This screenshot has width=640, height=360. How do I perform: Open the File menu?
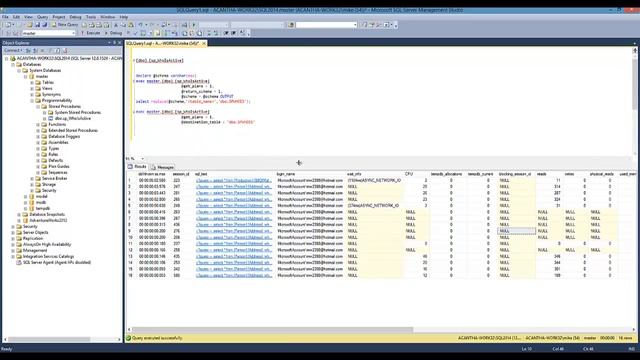(x=5, y=17)
